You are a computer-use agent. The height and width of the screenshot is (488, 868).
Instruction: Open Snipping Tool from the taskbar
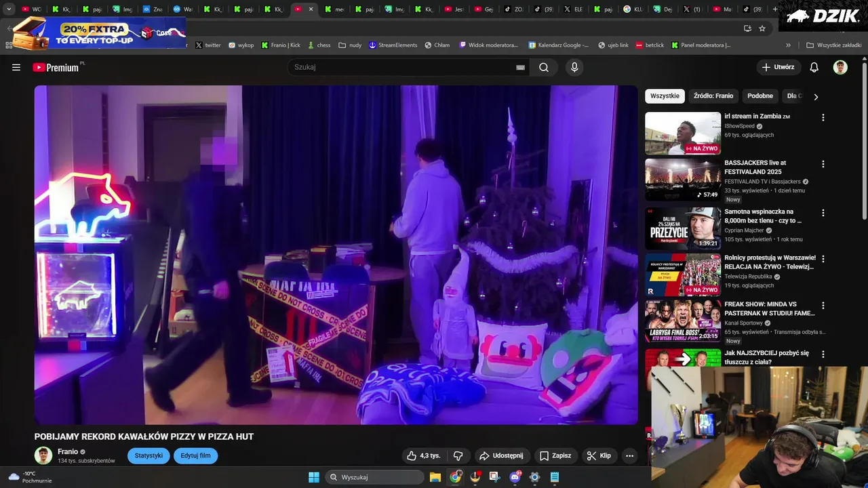coord(494,477)
